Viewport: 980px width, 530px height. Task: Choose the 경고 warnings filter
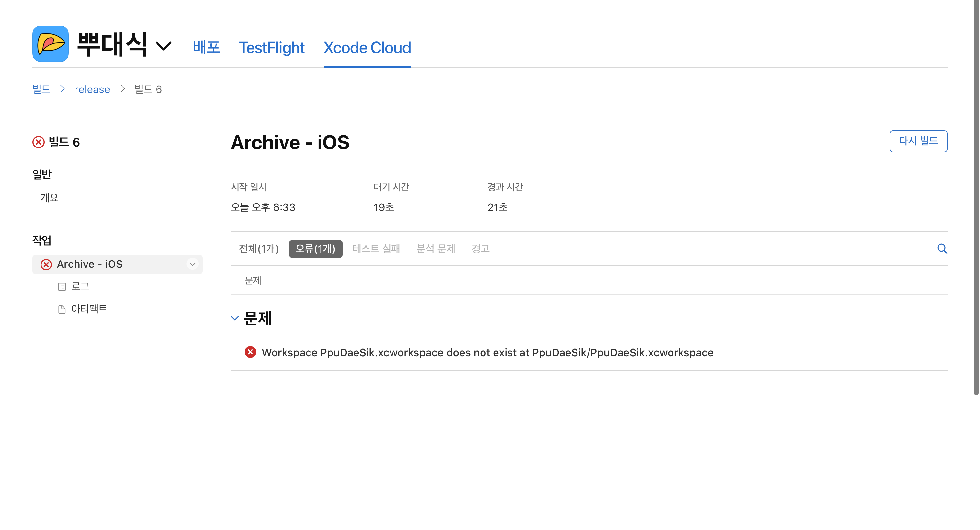(x=481, y=248)
